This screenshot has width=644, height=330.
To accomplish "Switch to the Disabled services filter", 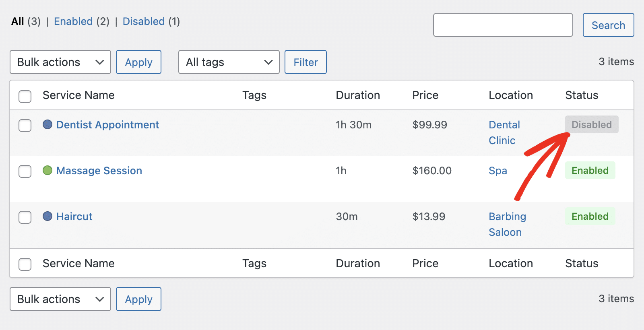I will tap(144, 21).
